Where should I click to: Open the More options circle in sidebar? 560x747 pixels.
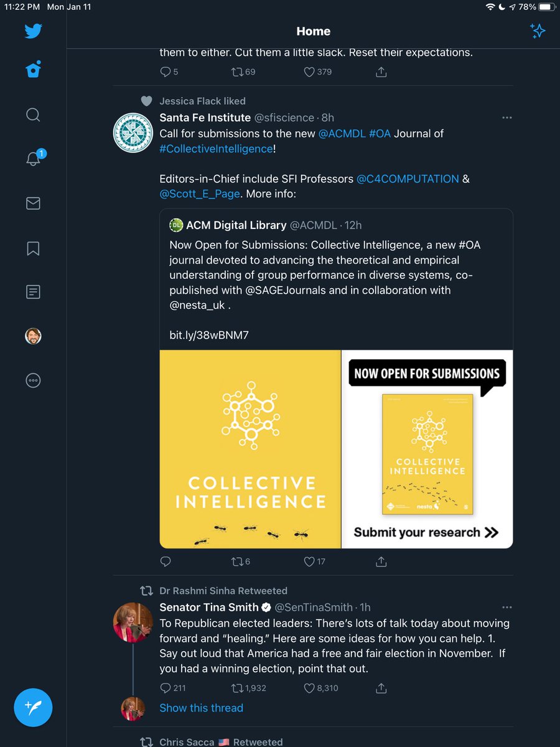click(x=33, y=381)
